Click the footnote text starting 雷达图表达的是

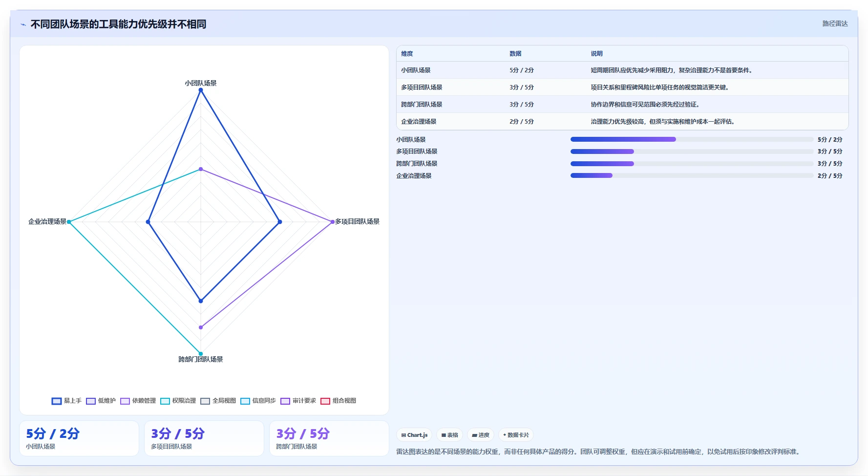coord(599,452)
